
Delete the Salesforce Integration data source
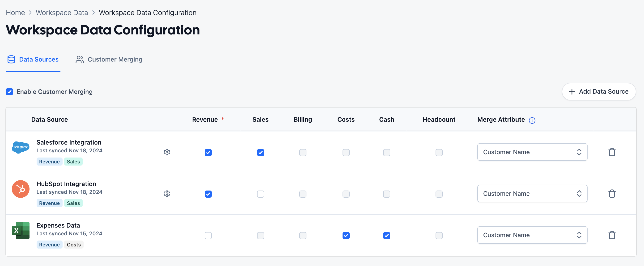[612, 152]
